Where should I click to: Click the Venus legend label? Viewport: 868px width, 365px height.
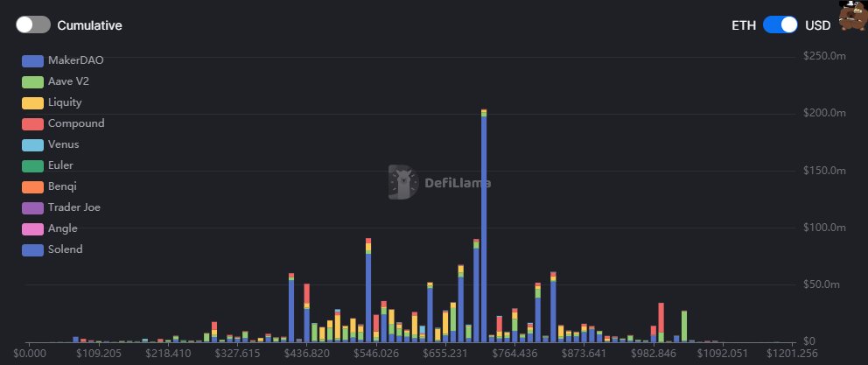pos(64,144)
